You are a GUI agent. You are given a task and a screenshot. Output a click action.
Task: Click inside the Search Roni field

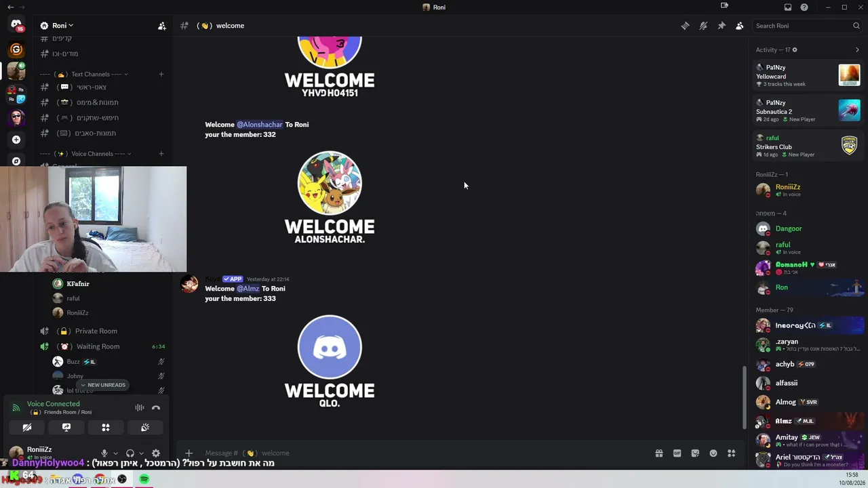tap(807, 26)
